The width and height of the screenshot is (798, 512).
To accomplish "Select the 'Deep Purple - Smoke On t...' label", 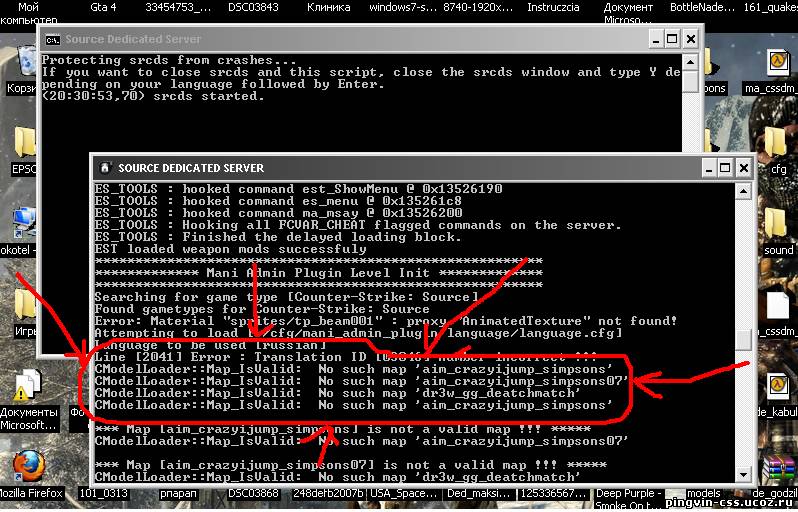I will pyautogui.click(x=627, y=499).
